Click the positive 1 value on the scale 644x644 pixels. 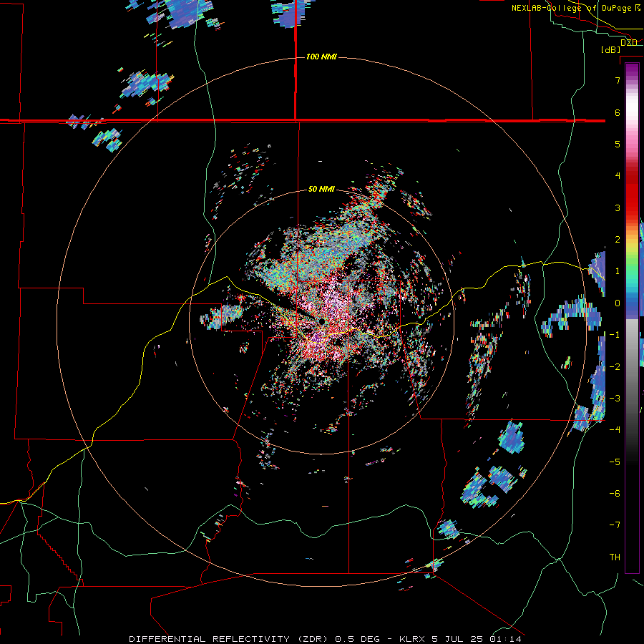618,271
